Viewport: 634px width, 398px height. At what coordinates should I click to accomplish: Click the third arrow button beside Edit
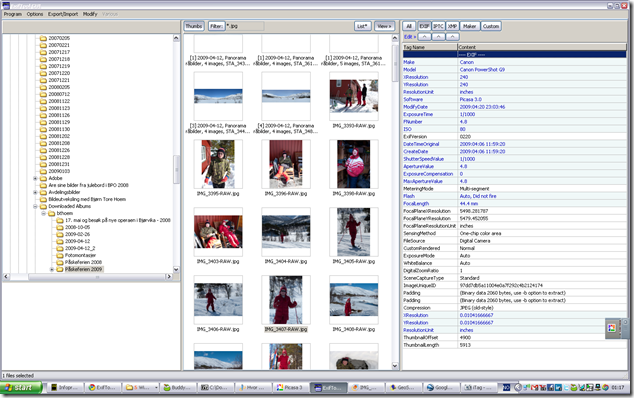[x=452, y=37]
